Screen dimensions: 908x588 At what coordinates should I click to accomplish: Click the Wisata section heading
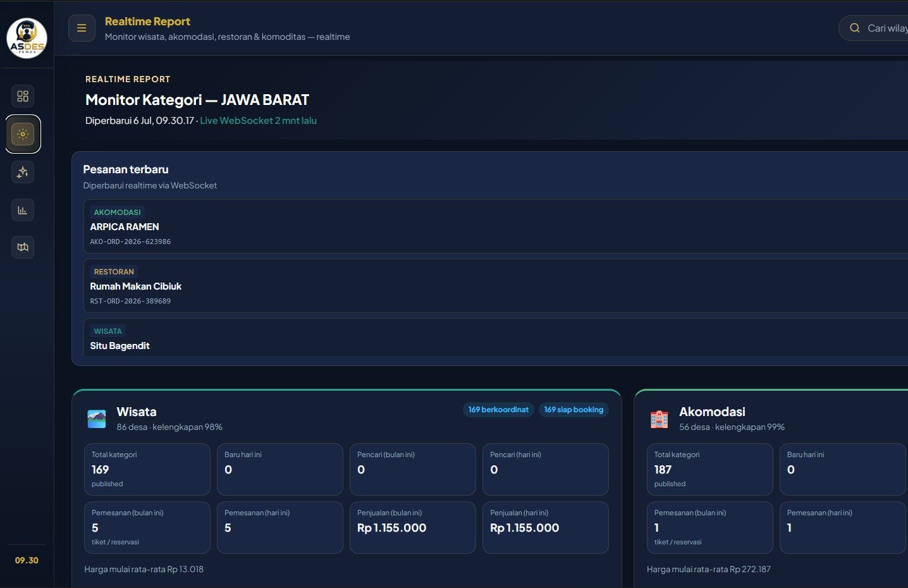[137, 412]
